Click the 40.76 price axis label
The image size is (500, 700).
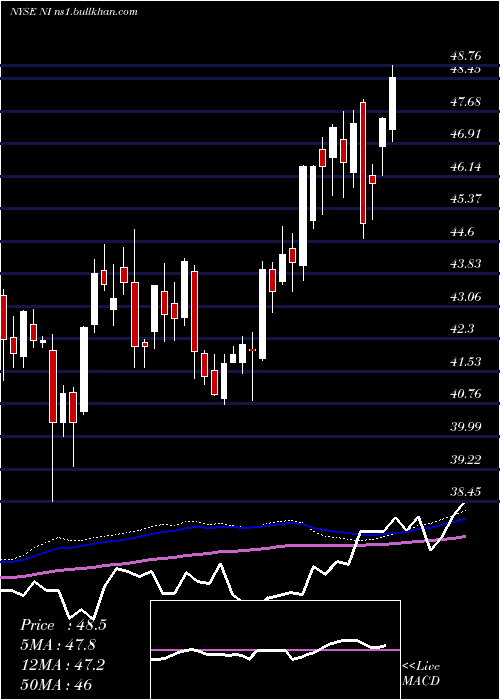point(466,394)
